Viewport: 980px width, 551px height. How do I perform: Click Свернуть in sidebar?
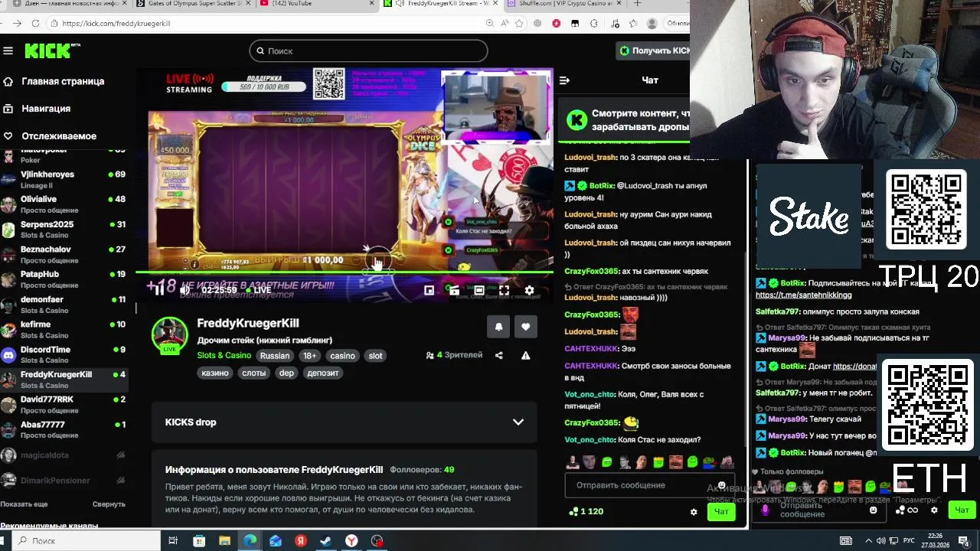(109, 504)
